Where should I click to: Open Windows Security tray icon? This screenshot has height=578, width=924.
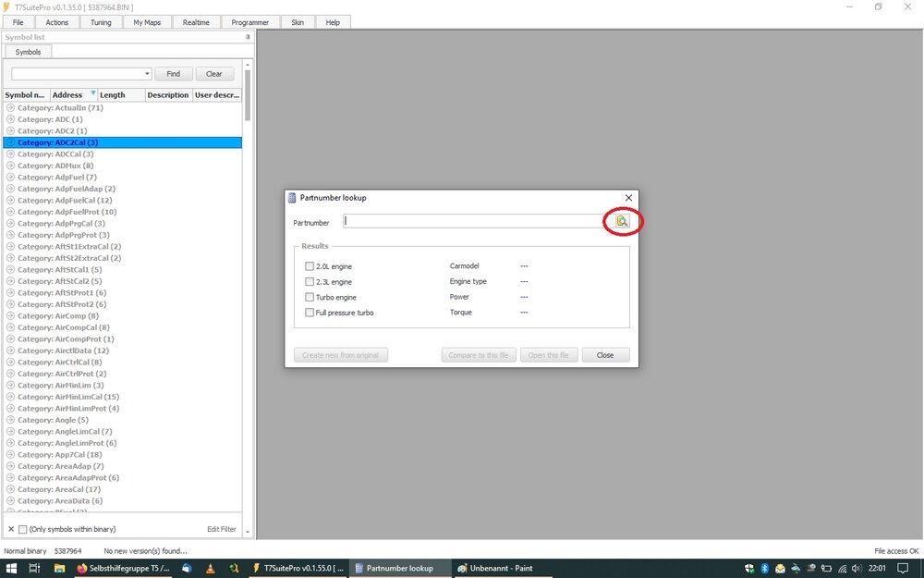[x=749, y=569]
